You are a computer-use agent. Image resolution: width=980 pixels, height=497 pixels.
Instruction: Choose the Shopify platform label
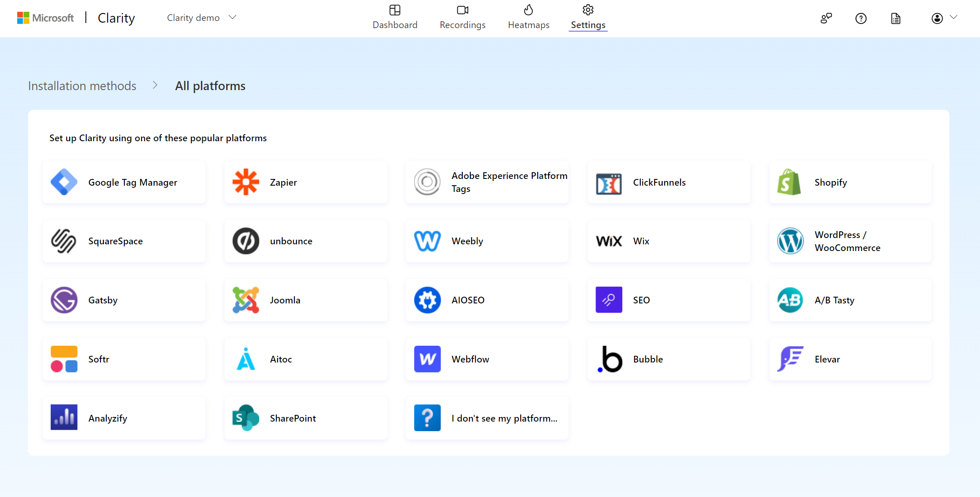(831, 182)
